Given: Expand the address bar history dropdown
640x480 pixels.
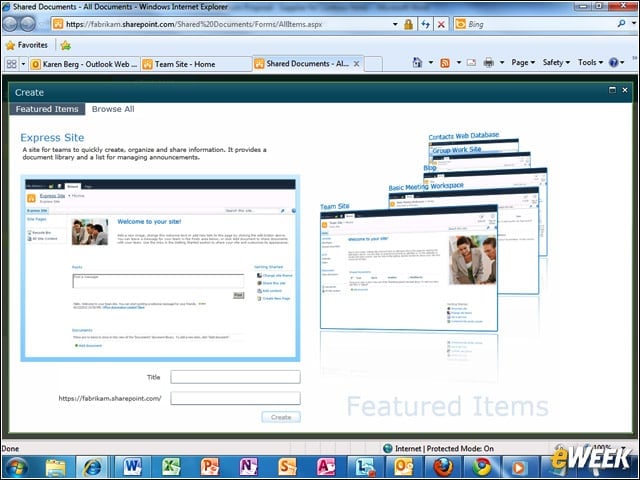Looking at the screenshot, I should [x=395, y=24].
